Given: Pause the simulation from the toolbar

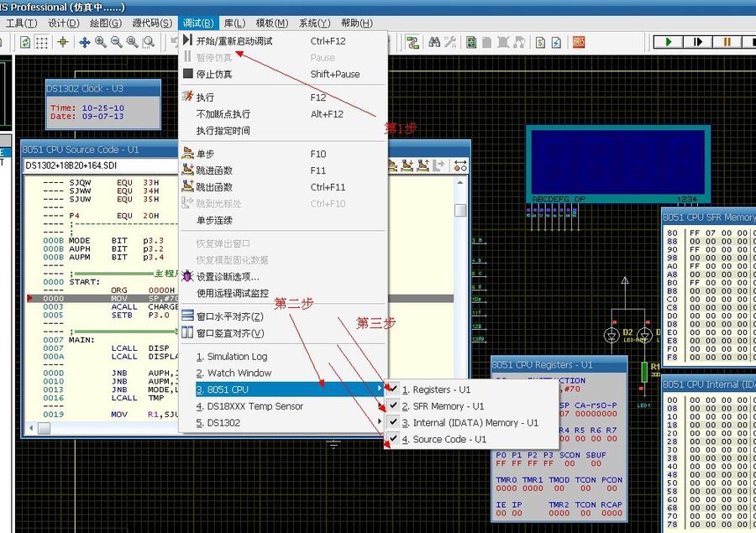Looking at the screenshot, I should click(x=727, y=42).
